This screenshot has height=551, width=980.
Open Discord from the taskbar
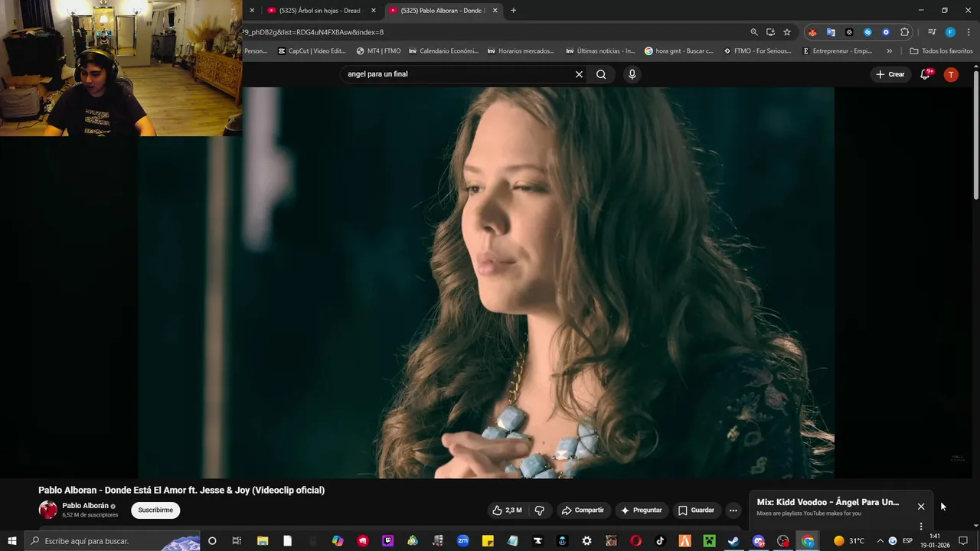(758, 541)
